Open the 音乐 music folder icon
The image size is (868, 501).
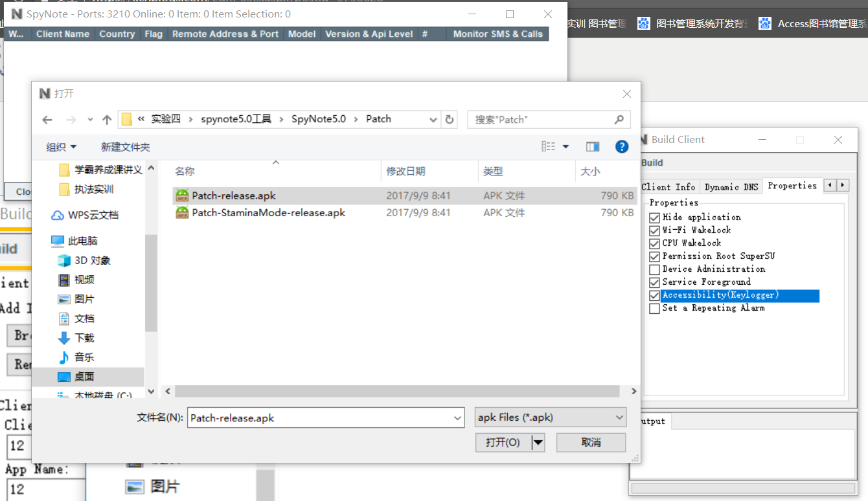[x=64, y=357]
